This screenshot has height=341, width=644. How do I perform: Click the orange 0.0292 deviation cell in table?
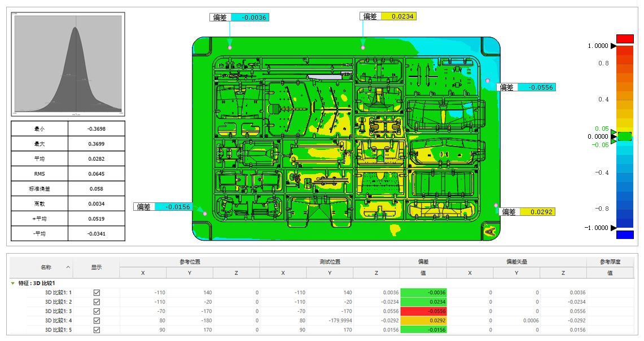423,321
